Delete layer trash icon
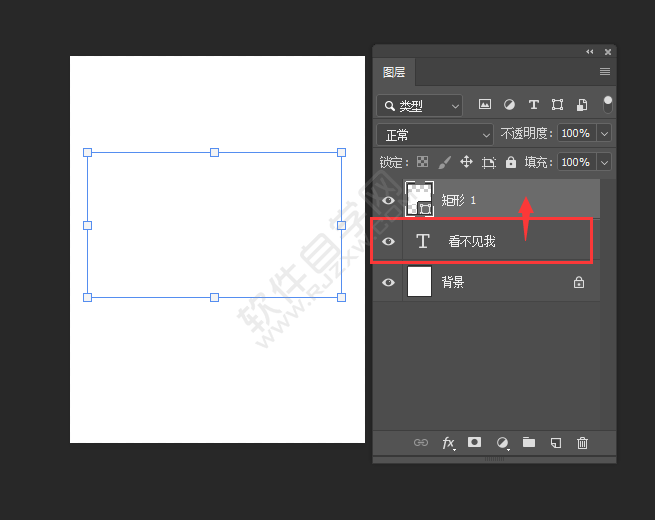This screenshot has width=655, height=520. (582, 443)
